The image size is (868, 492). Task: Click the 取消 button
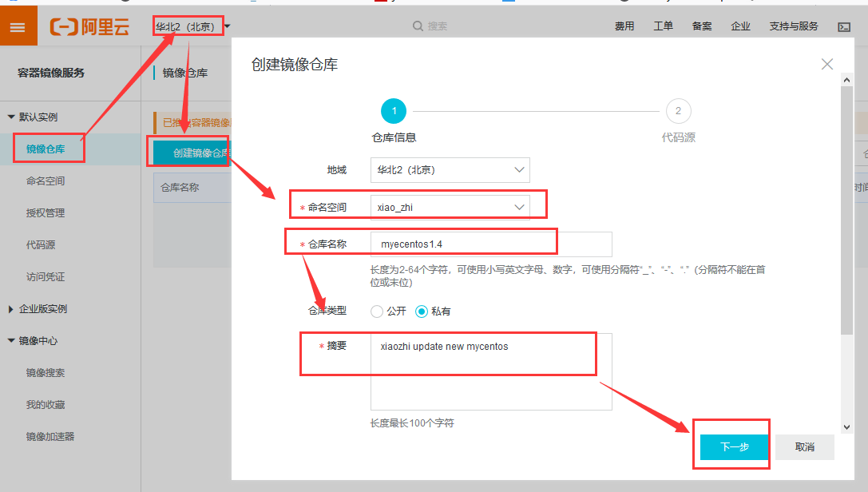pyautogui.click(x=804, y=446)
